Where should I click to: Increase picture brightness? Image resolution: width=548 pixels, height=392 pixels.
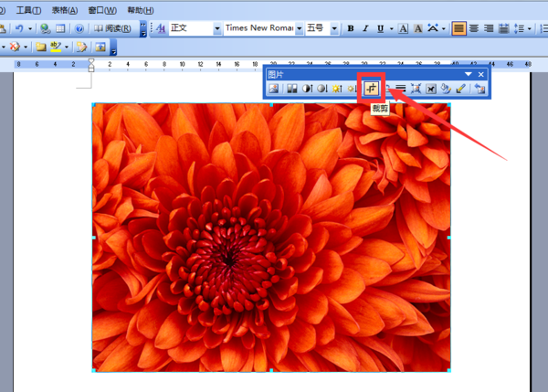tap(338, 89)
